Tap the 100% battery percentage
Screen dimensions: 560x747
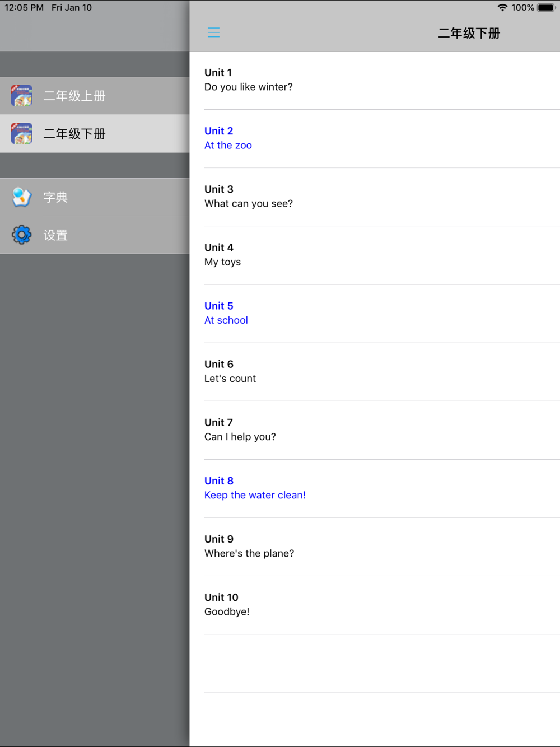coord(522,7)
